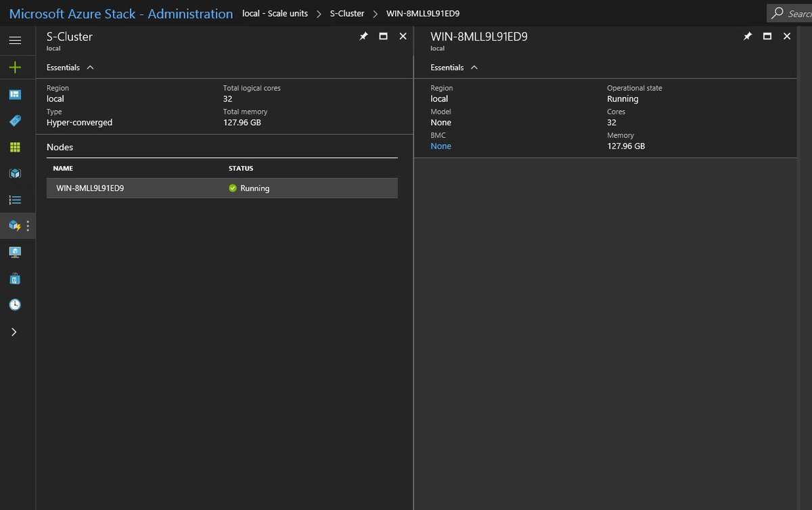Screen dimensions: 812x510
Task: Click the Search box at top right
Action: [x=790, y=14]
